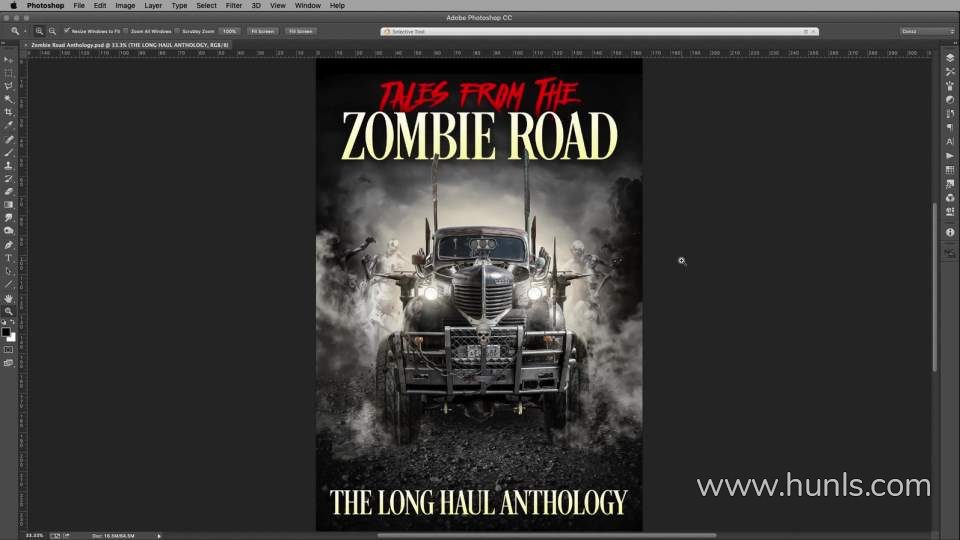Select the Gradient tool
Viewport: 960px width, 540px height.
(9, 204)
